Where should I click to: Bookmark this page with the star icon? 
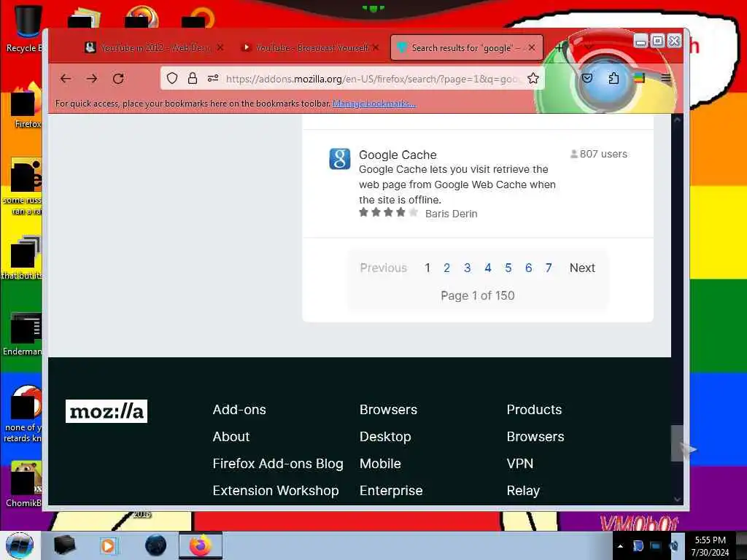(x=533, y=79)
